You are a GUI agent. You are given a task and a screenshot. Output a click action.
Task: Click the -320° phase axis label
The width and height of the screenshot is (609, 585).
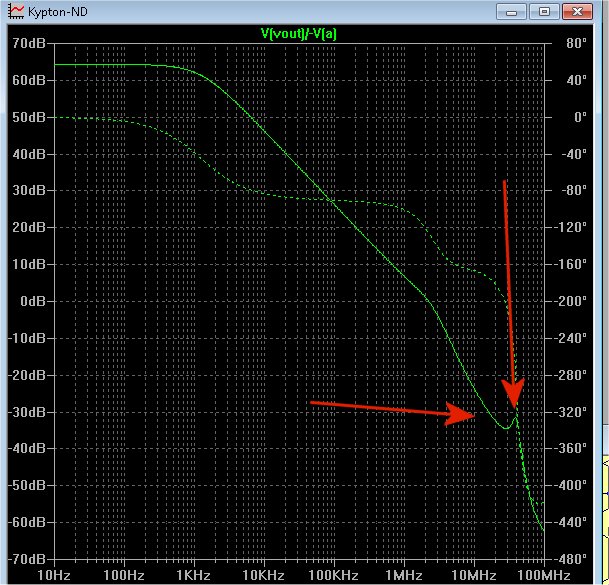(570, 412)
